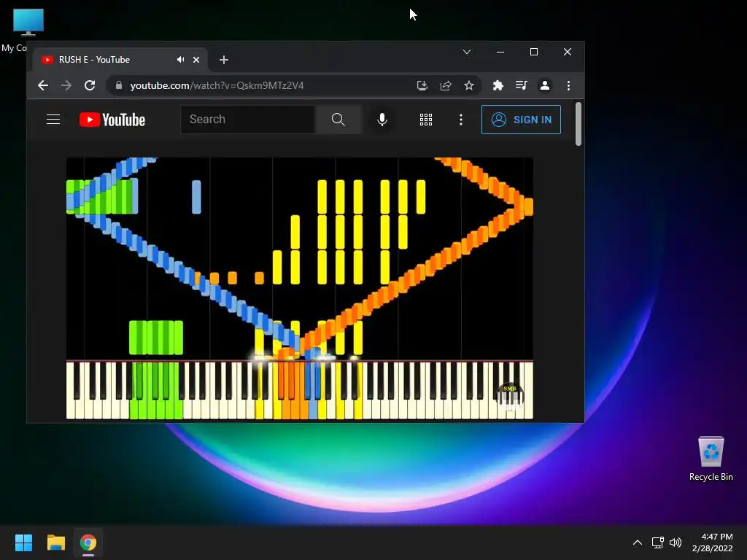Screen dimensions: 747x560
Task: Select the RUSH E - YouTube tab
Action: click(120, 60)
